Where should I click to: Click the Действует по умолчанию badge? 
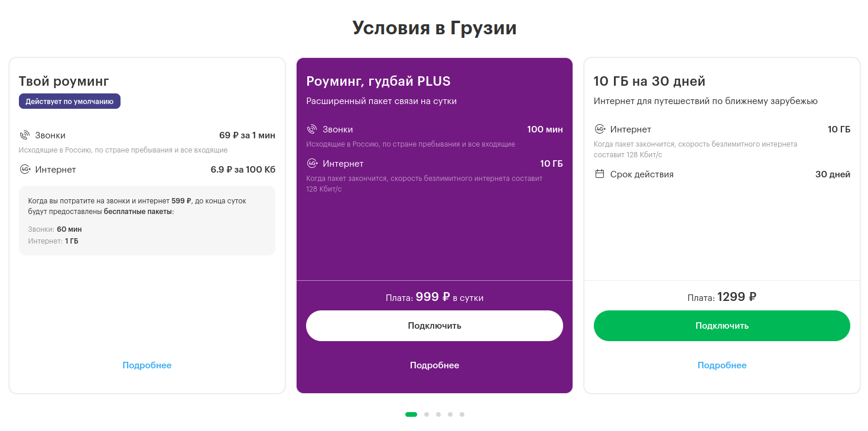(x=70, y=101)
